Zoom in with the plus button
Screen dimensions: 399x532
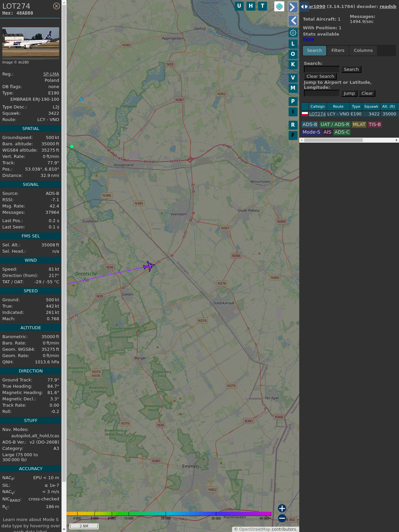pyautogui.click(x=282, y=508)
